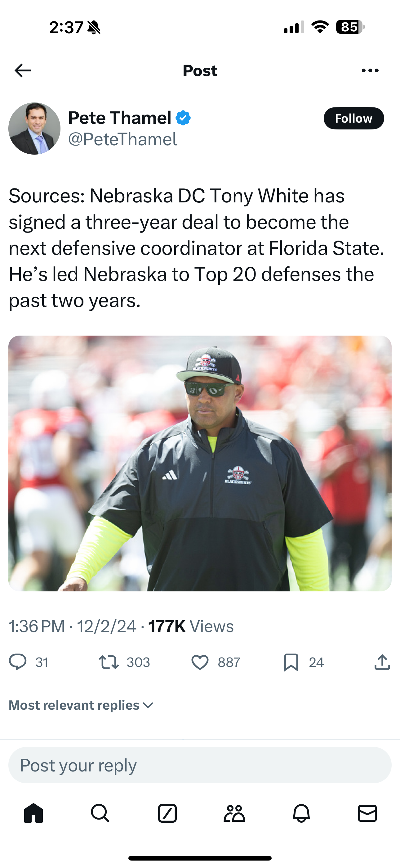Open the Grok slash icon tab
The width and height of the screenshot is (400, 868).
(x=167, y=813)
